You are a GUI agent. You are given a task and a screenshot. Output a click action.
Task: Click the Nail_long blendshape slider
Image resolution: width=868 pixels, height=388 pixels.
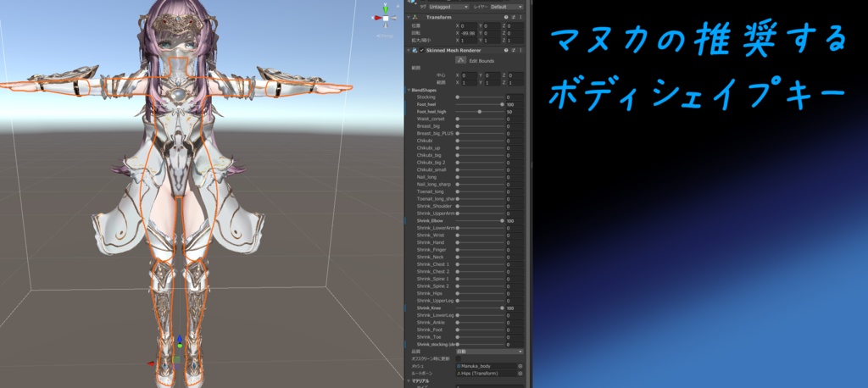pyautogui.click(x=480, y=177)
